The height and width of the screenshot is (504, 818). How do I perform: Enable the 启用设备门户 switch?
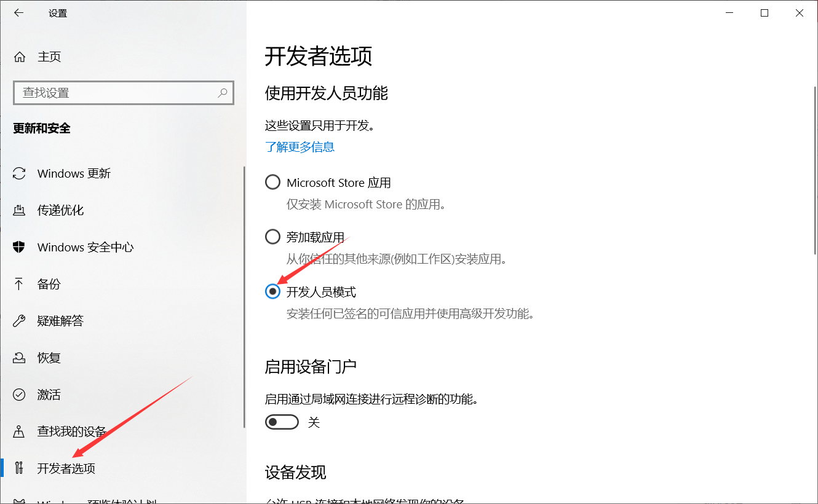[282, 422]
